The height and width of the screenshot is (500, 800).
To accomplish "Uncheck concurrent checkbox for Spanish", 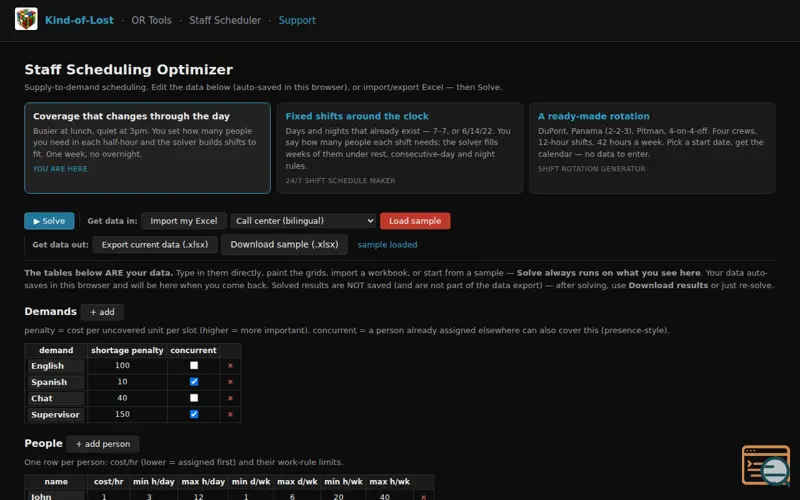I will pyautogui.click(x=194, y=382).
